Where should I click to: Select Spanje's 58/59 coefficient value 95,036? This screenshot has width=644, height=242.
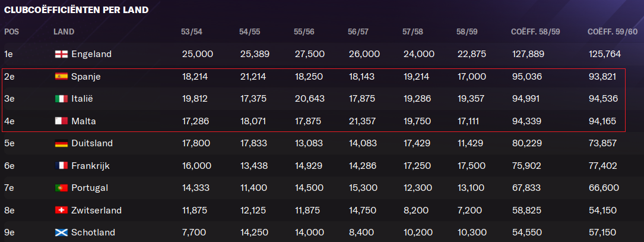(527, 77)
